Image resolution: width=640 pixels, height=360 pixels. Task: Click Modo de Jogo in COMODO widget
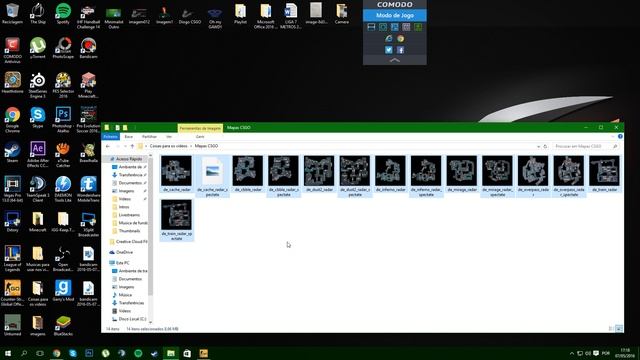395,15
